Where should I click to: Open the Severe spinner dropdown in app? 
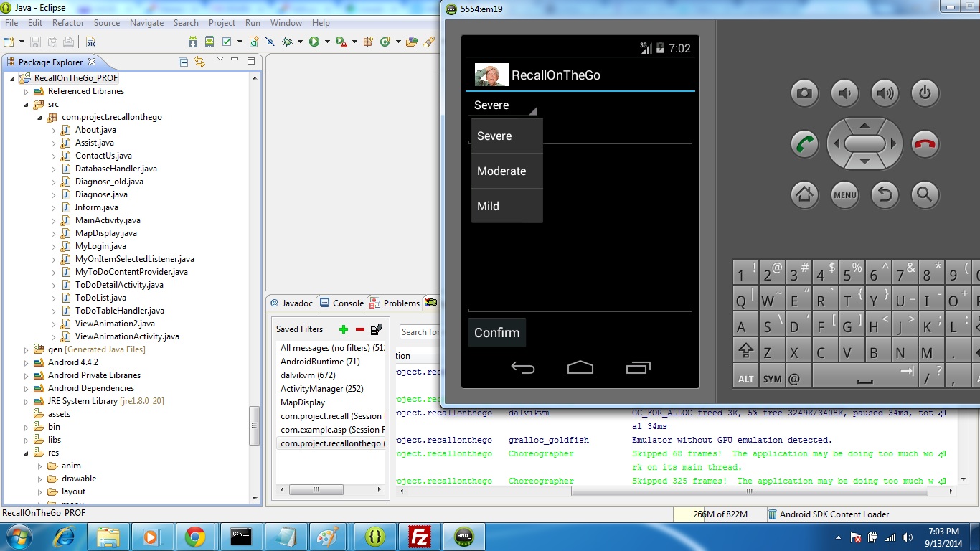pos(504,105)
